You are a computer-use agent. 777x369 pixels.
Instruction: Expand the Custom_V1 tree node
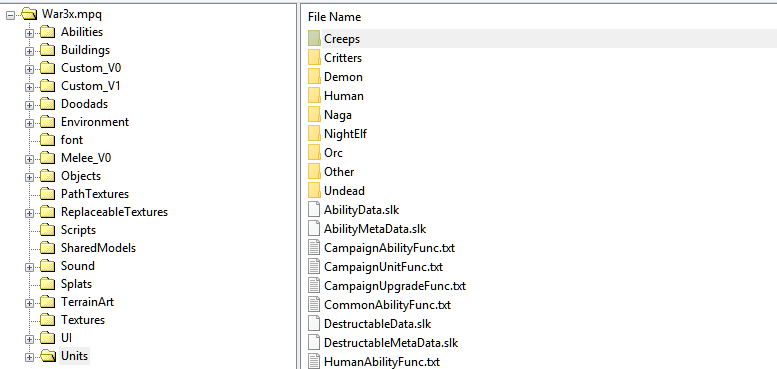(29, 87)
